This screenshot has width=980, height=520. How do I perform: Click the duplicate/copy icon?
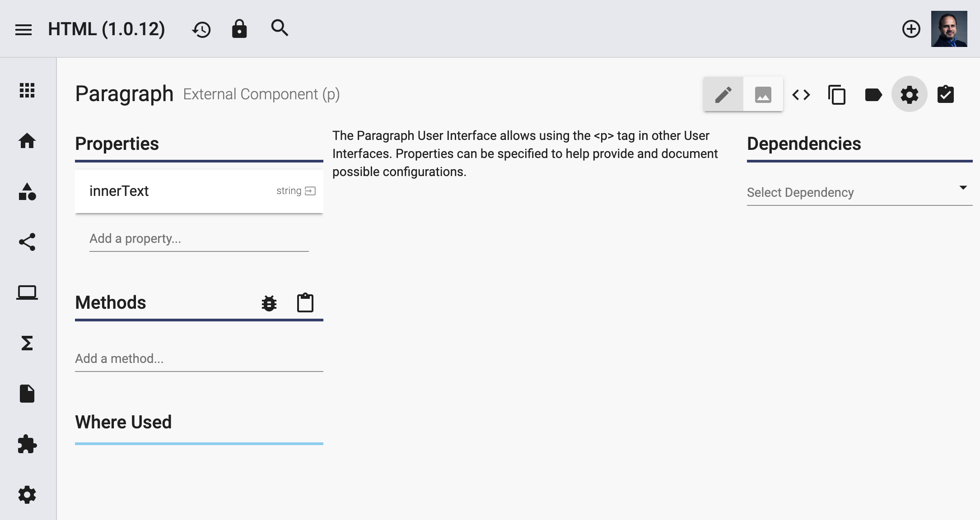coord(837,94)
